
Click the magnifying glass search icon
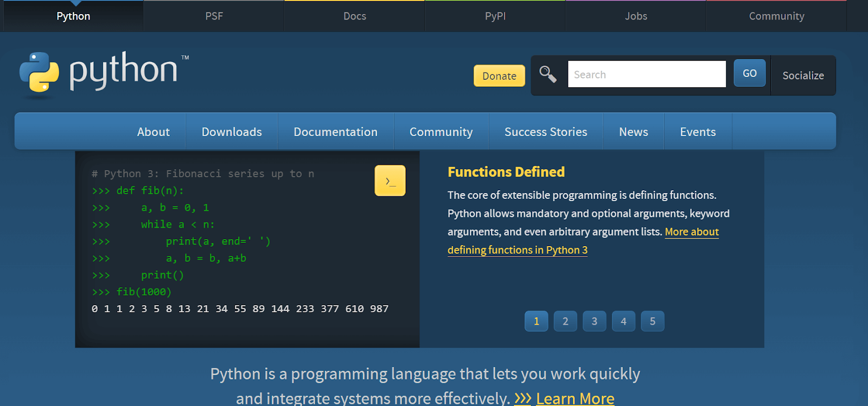[x=548, y=74]
